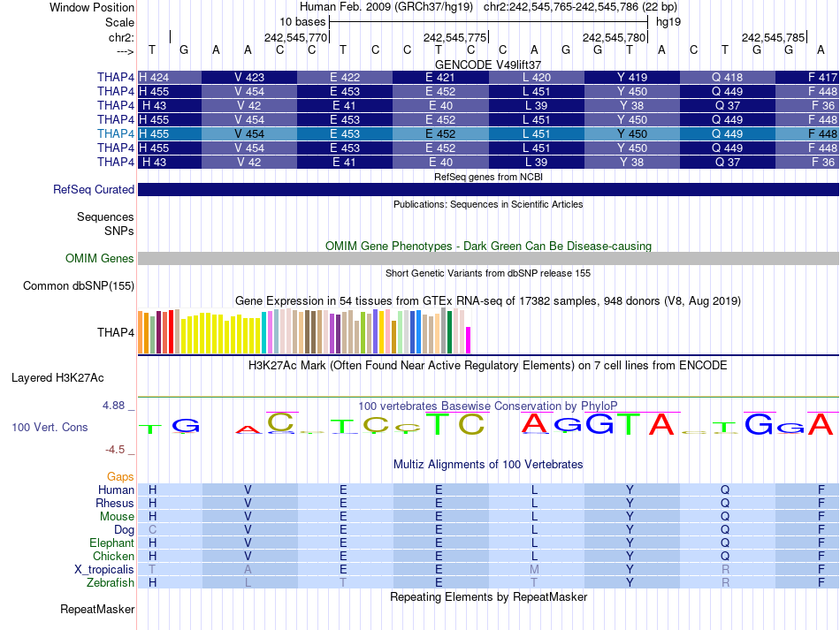
Task: Click Multiz Alignments of 100 Vertebrates title
Action: (488, 464)
